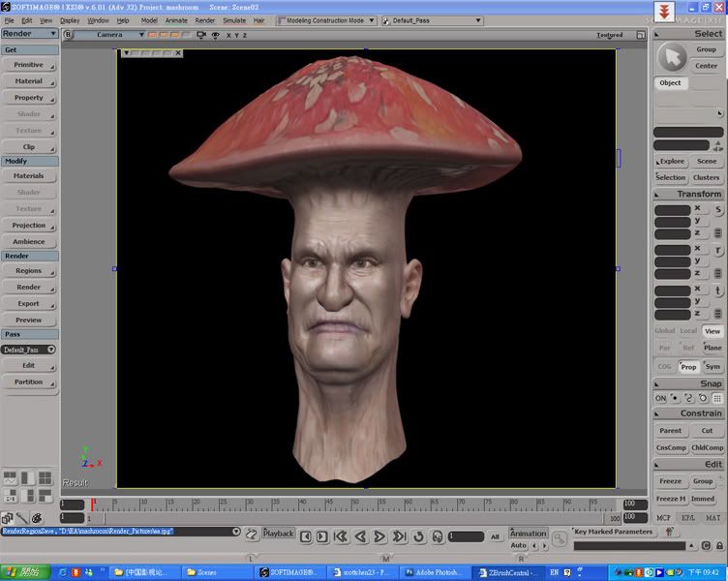Viewport: 728px width, 581px height.
Task: Step to previous frame
Action: [x=306, y=536]
